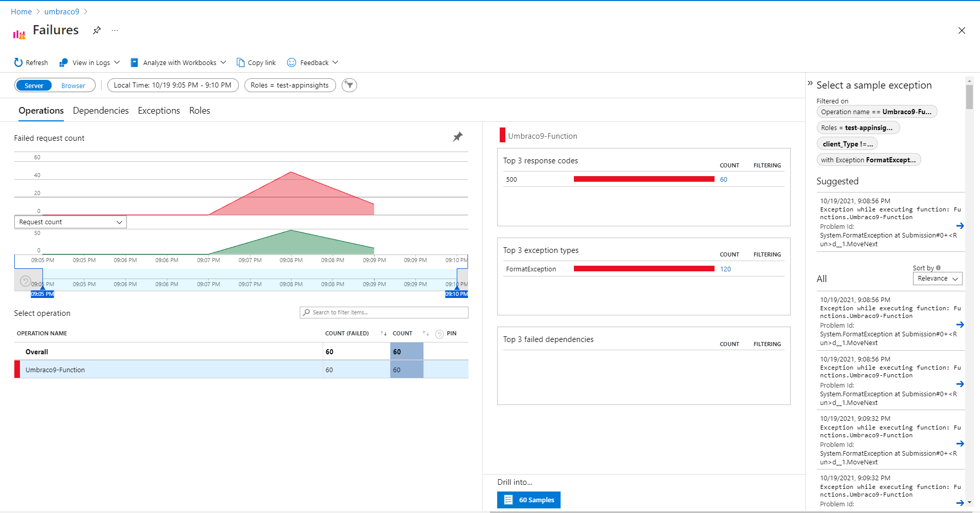Image resolution: width=980 pixels, height=513 pixels.
Task: Pin the Failed request count chart
Action: point(458,137)
